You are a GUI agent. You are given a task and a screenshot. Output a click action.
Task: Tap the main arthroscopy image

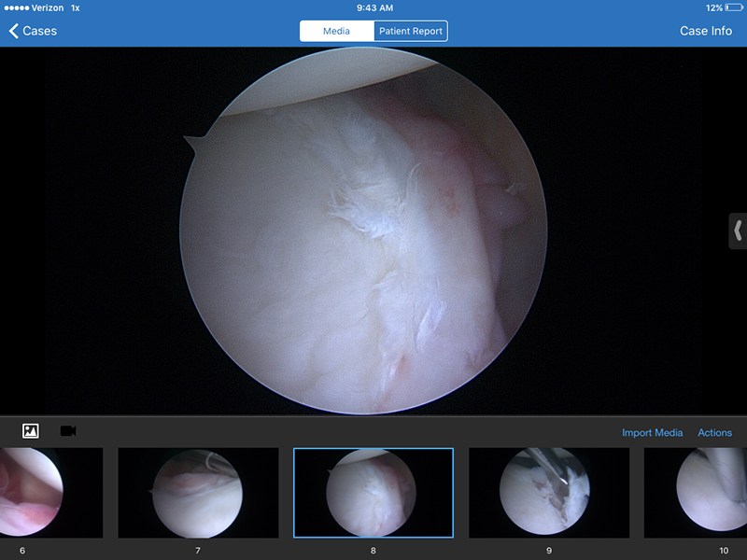point(363,231)
